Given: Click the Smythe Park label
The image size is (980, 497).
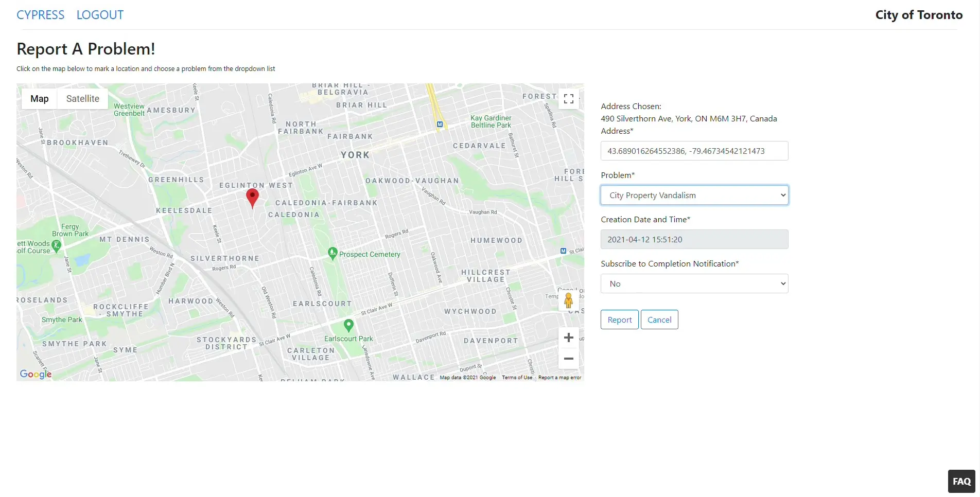Looking at the screenshot, I should coord(62,319).
